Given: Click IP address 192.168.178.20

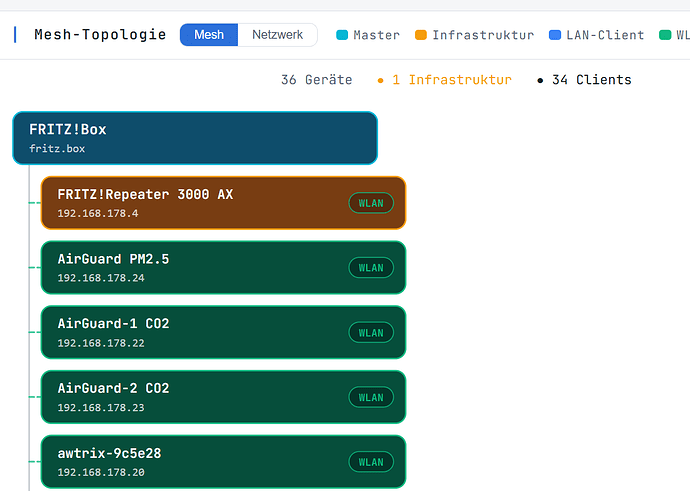Looking at the screenshot, I should pyautogui.click(x=101, y=472).
